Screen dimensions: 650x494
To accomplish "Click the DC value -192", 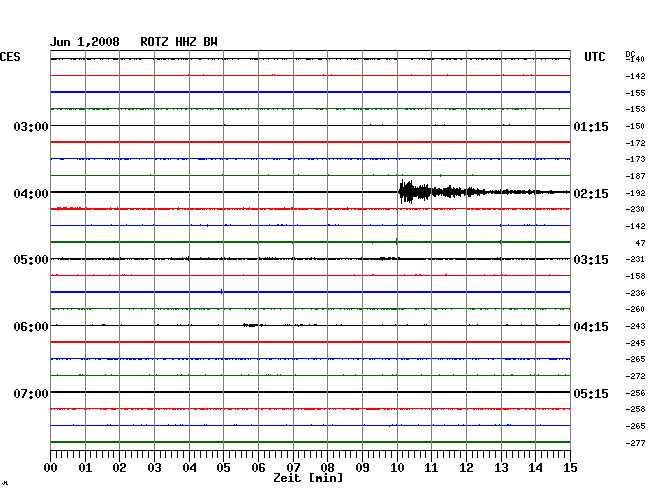I will pos(635,193).
